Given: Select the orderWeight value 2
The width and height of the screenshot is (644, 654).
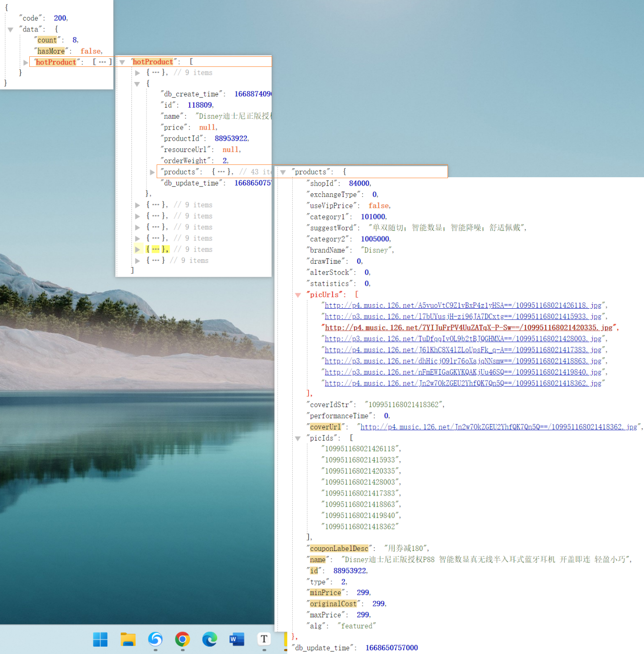Looking at the screenshot, I should pos(225,161).
